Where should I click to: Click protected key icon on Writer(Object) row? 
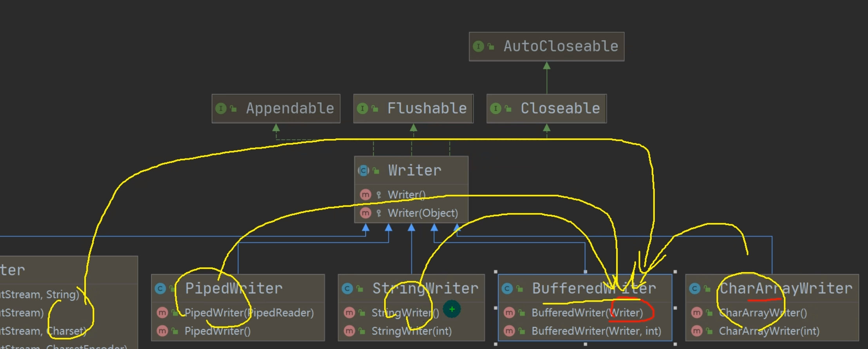point(379,213)
